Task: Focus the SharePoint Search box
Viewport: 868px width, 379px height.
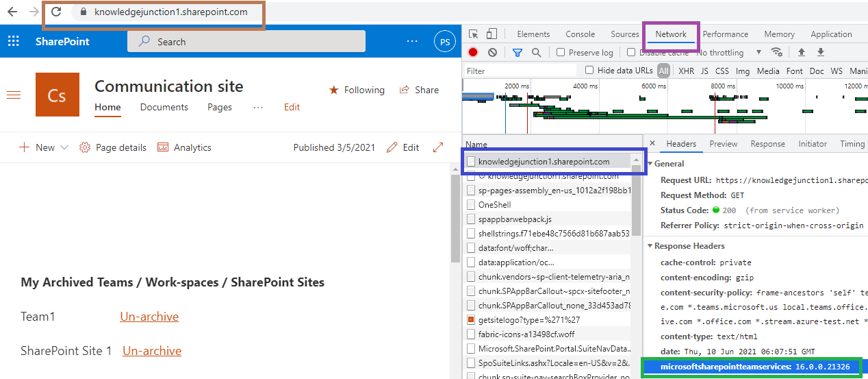Action: pyautogui.click(x=246, y=41)
